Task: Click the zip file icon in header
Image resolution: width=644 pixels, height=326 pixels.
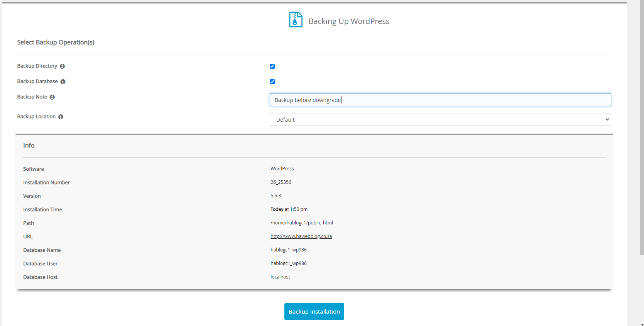Action: [x=296, y=20]
